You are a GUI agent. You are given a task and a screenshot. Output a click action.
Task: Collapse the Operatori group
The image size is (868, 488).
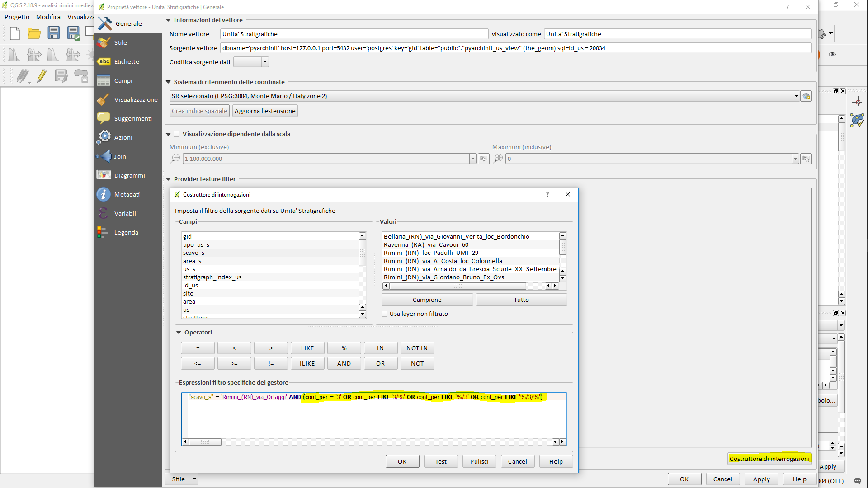point(179,332)
